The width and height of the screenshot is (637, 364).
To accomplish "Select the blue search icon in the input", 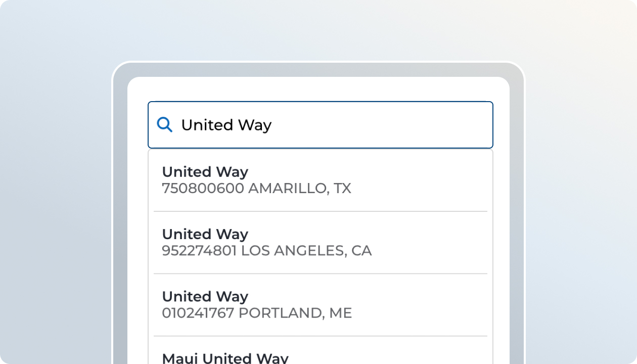I will pyautogui.click(x=164, y=124).
